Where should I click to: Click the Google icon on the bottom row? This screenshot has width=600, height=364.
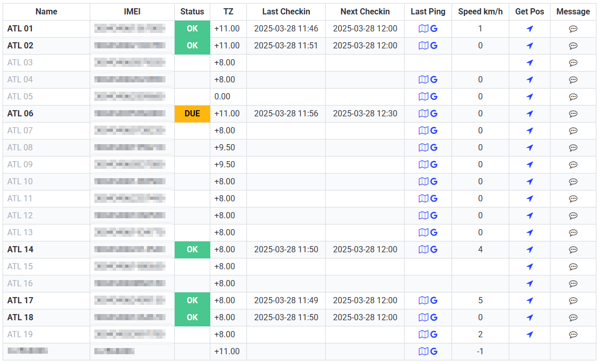click(x=434, y=351)
